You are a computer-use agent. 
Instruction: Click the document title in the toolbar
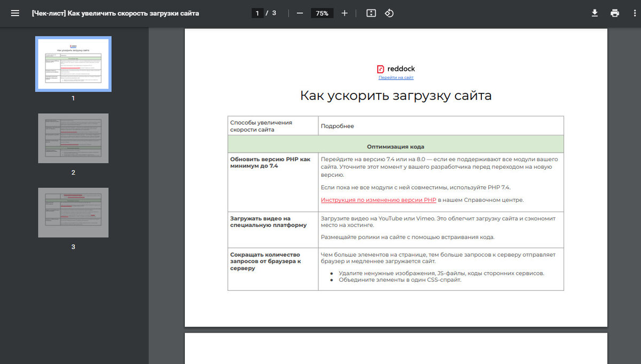(115, 13)
